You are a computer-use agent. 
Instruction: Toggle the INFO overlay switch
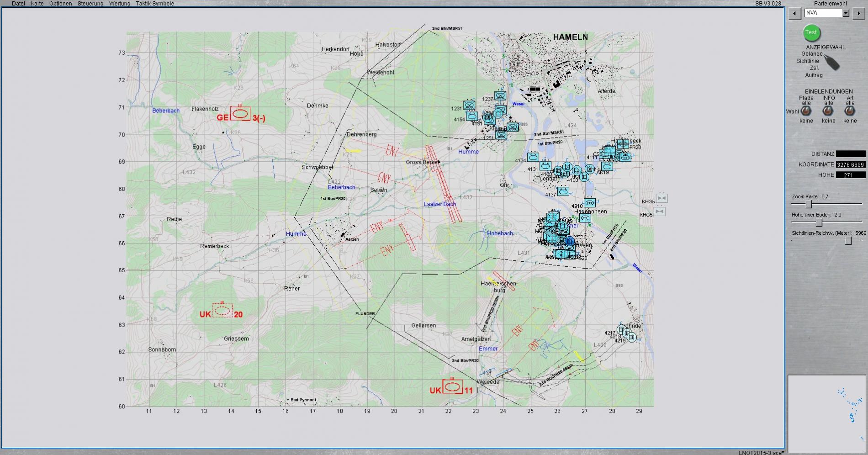pos(828,111)
